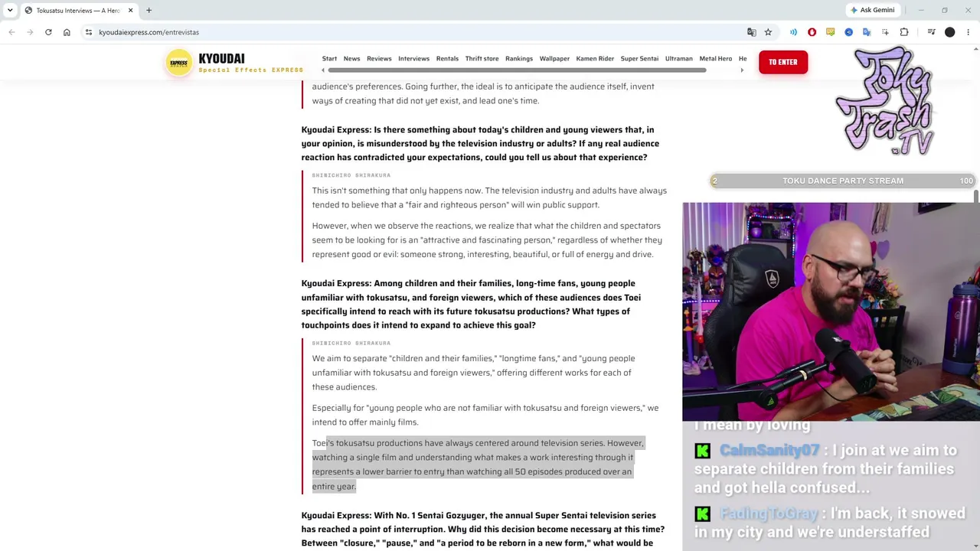
Task: Open the yellow sticky note extension
Action: click(830, 32)
